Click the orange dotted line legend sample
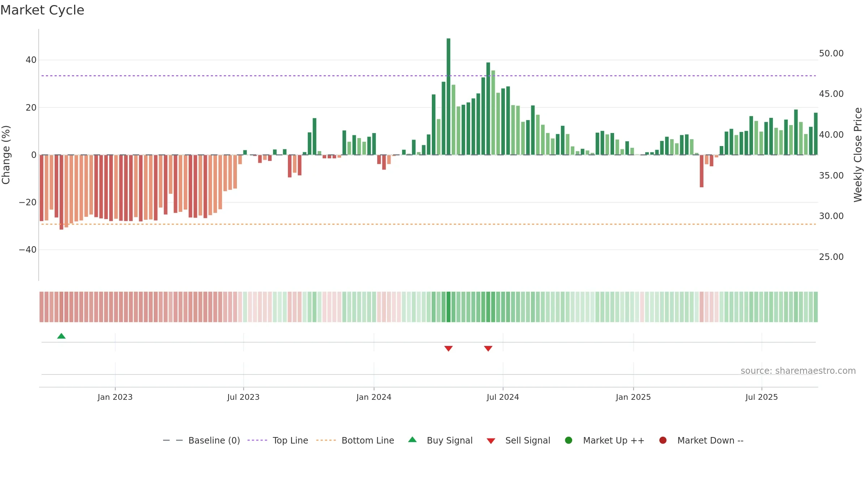Screen dimensions: 868x488 pyautogui.click(x=326, y=440)
